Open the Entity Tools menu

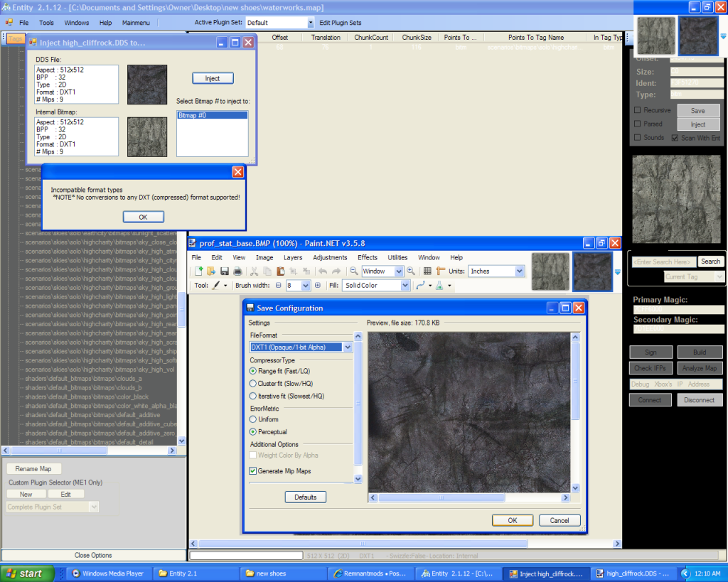click(46, 23)
